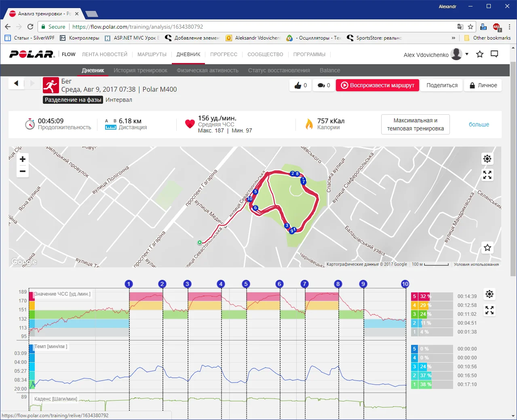The width and height of the screenshot is (517, 420).
Task: Click Воспроизвести маршрут button
Action: coord(378,85)
